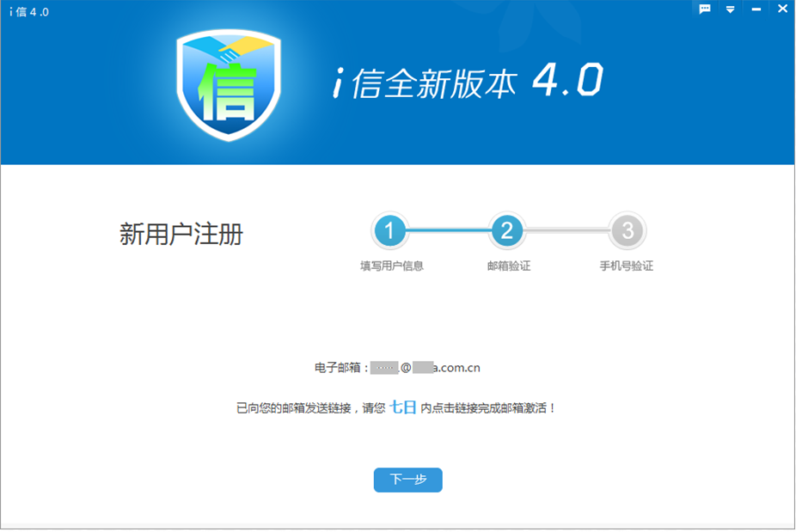The image size is (796, 532).
Task: Click the 填写用户信息 step label
Action: pyautogui.click(x=391, y=266)
